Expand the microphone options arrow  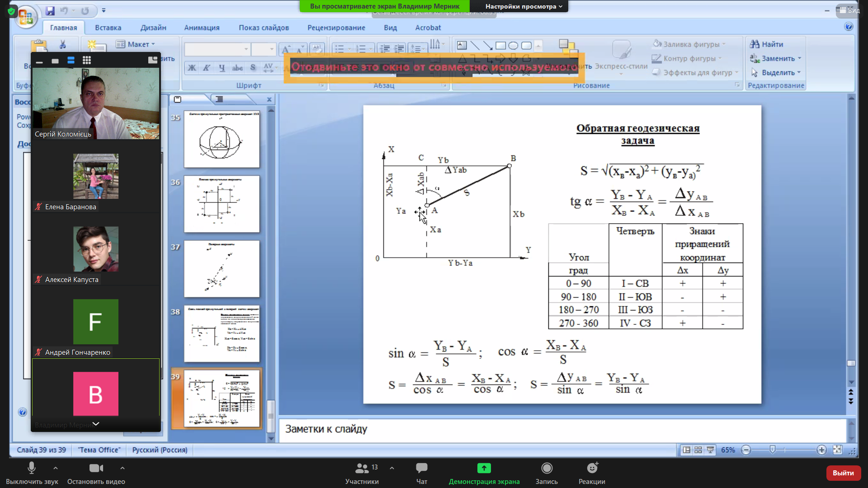tap(56, 468)
